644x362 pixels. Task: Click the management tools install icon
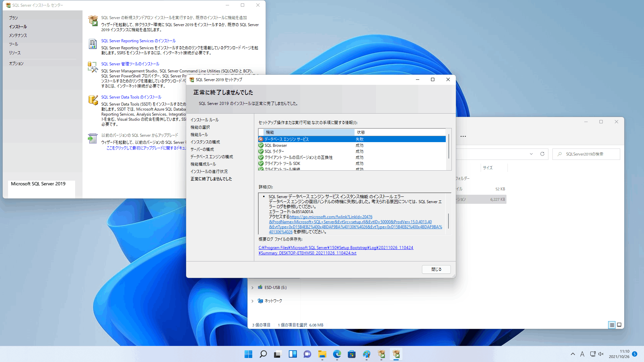coord(93,67)
